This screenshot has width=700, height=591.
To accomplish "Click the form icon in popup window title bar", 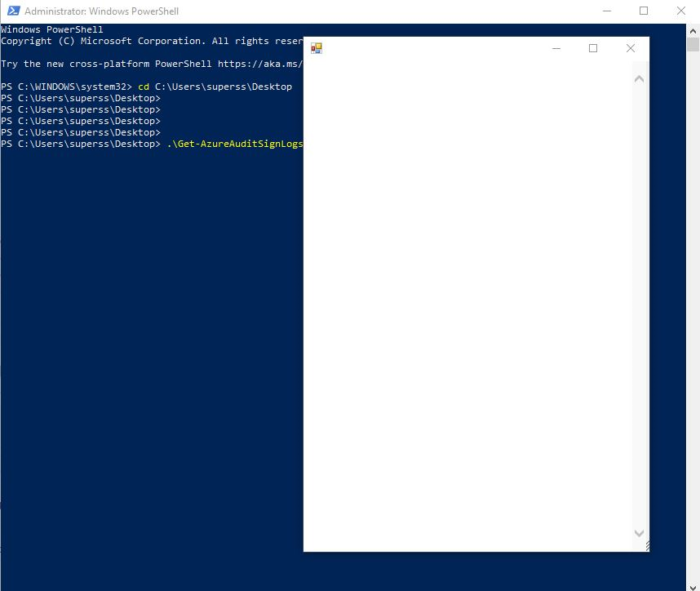I will (317, 48).
